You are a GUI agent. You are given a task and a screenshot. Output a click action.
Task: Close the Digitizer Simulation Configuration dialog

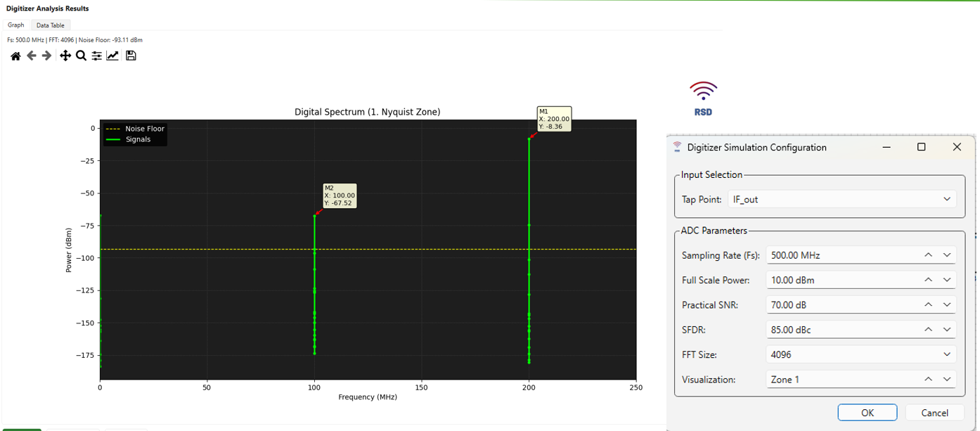pos(957,147)
